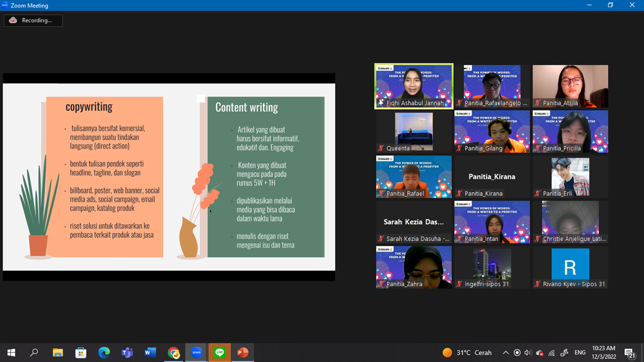The width and height of the screenshot is (644, 362).
Task: Open the volume control in system tray
Action: 528,352
